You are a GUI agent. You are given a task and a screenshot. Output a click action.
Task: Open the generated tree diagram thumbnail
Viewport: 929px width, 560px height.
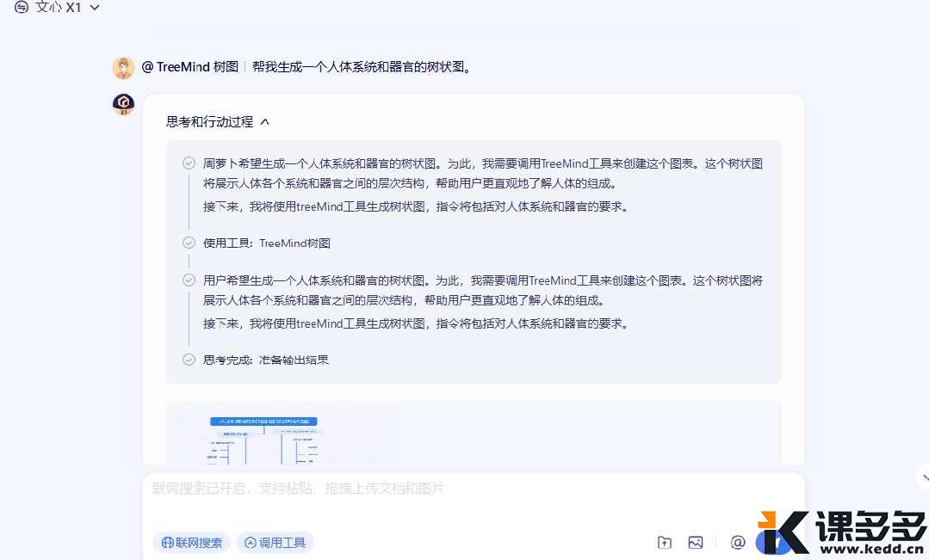(265, 440)
